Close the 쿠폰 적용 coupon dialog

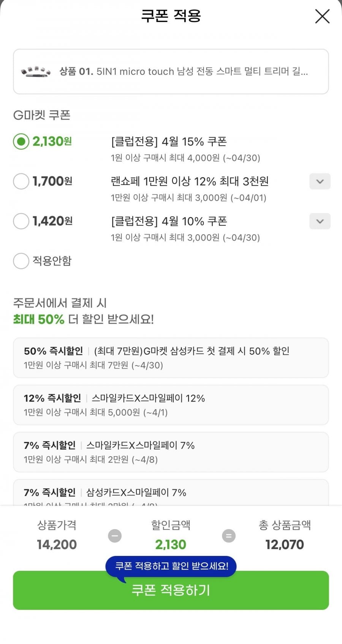322,16
